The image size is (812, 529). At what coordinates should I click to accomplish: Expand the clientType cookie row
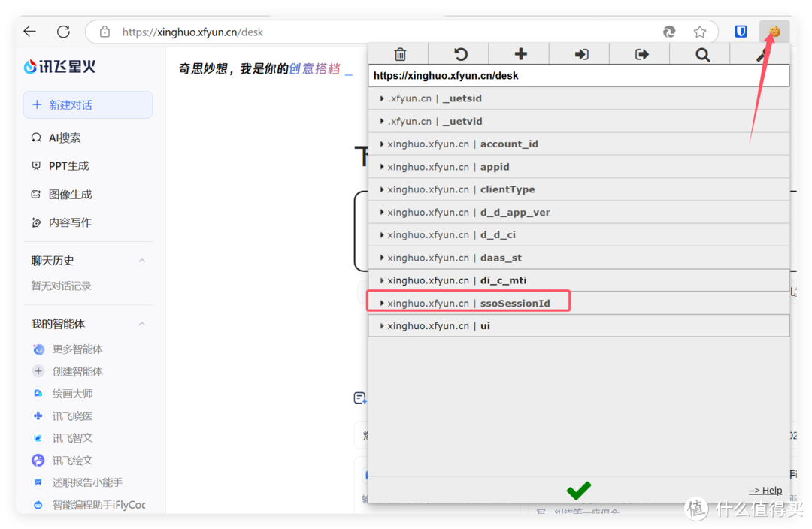tap(578, 189)
